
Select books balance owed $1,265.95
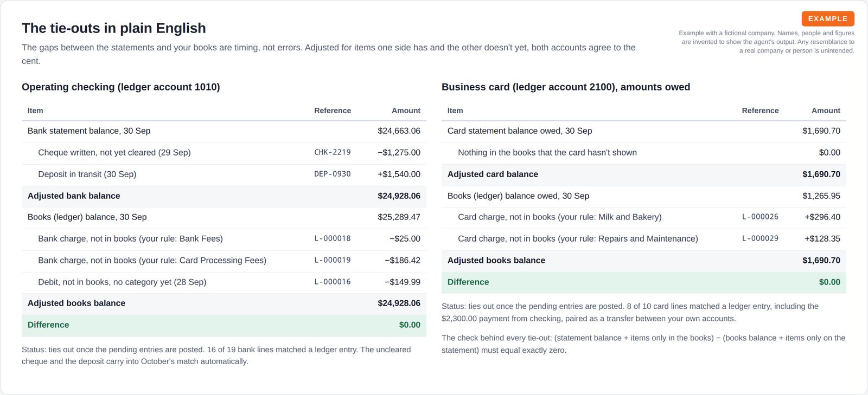(x=821, y=196)
